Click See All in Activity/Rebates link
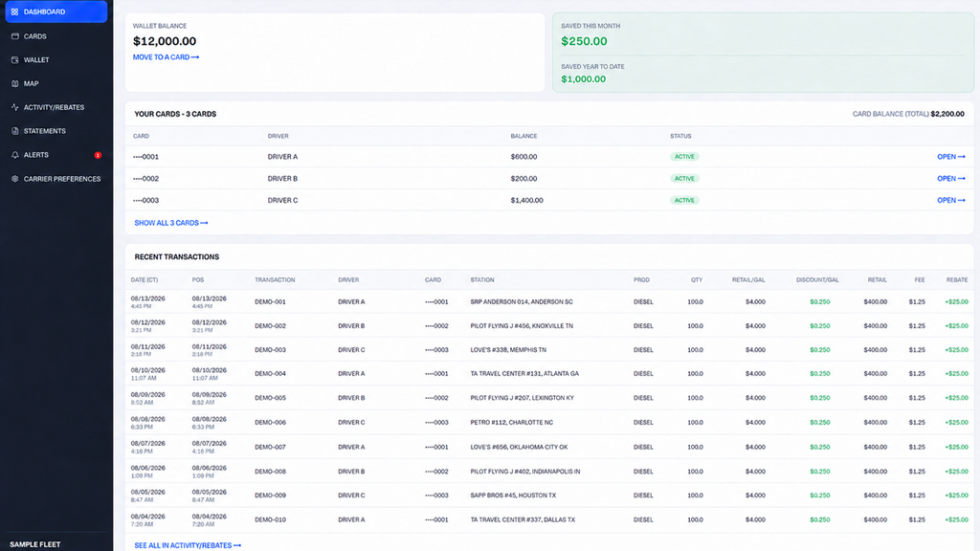This screenshot has width=980, height=551. point(188,545)
